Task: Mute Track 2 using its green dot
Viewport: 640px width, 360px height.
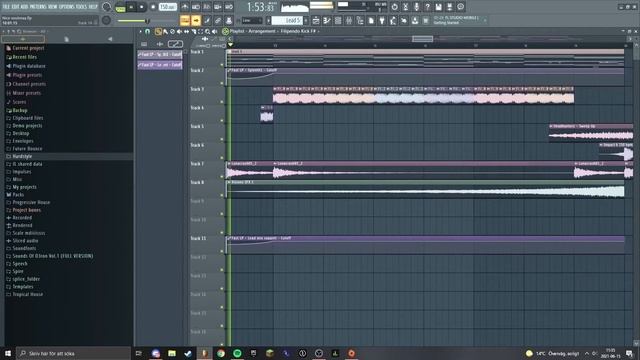Action: 222,83
